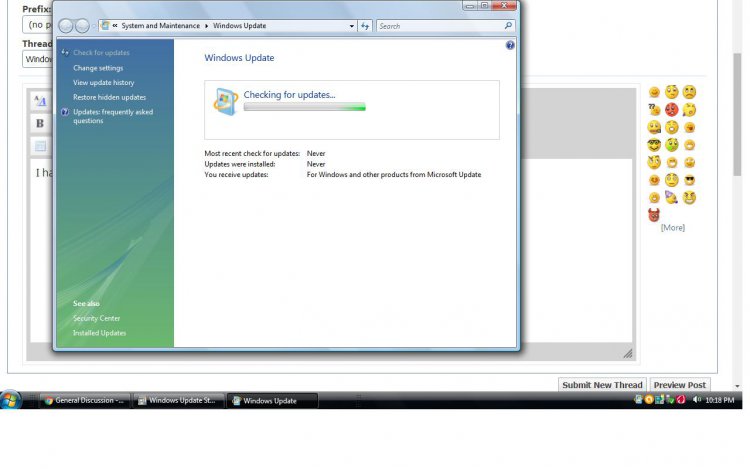This screenshot has width=750, height=469.
Task: Open the address bar history dropdown arrow
Action: click(352, 26)
